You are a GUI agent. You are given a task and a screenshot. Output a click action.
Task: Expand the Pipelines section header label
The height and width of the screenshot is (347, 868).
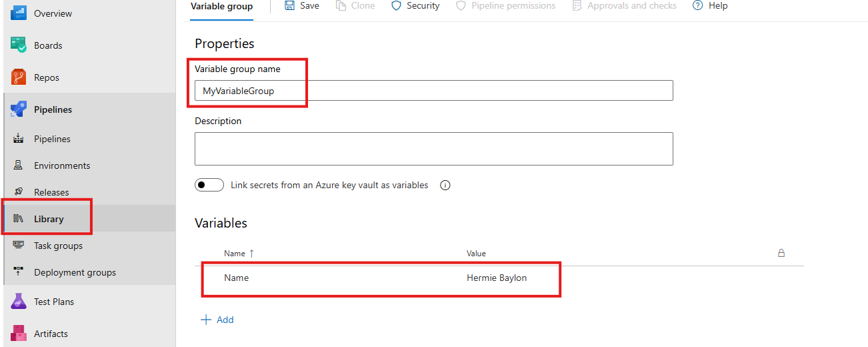(x=53, y=109)
